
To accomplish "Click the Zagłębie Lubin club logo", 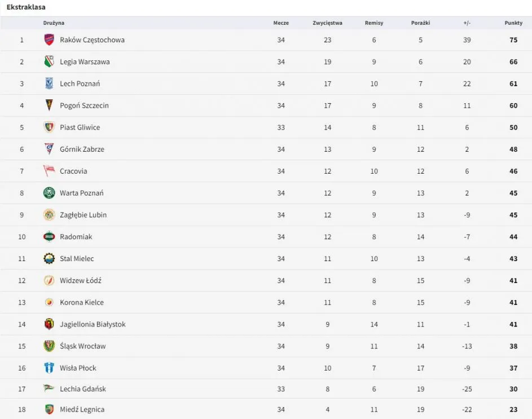I will pyautogui.click(x=49, y=215).
